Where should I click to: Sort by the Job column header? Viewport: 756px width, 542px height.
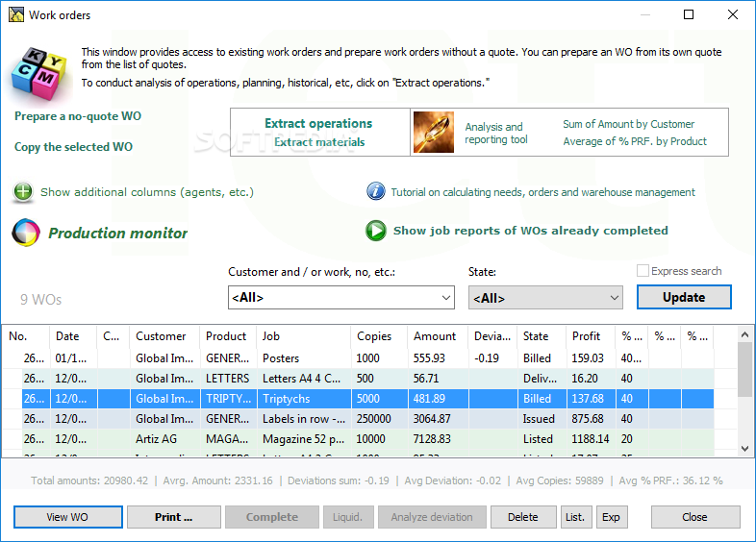(x=304, y=336)
